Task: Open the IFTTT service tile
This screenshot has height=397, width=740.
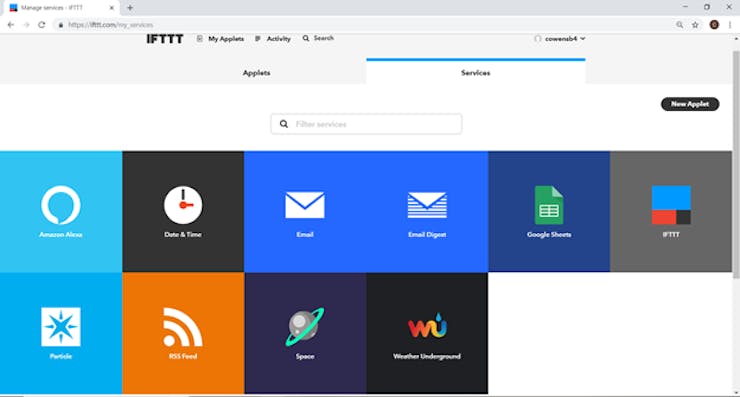Action: (671, 211)
